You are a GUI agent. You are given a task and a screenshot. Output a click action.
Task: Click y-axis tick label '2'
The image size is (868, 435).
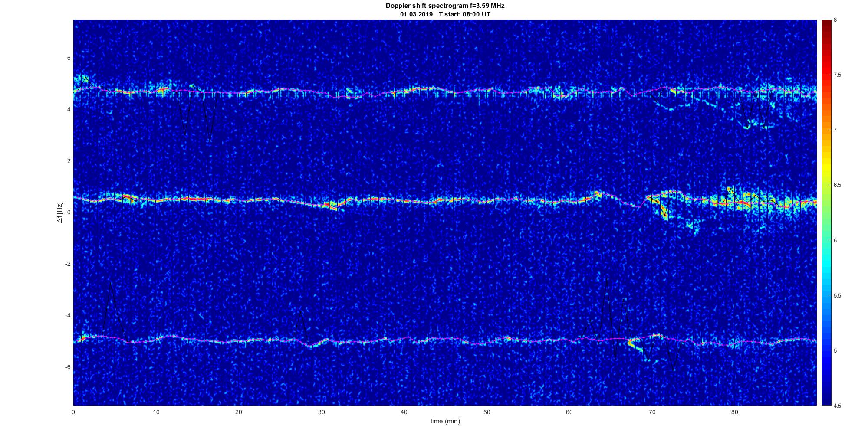pyautogui.click(x=69, y=161)
